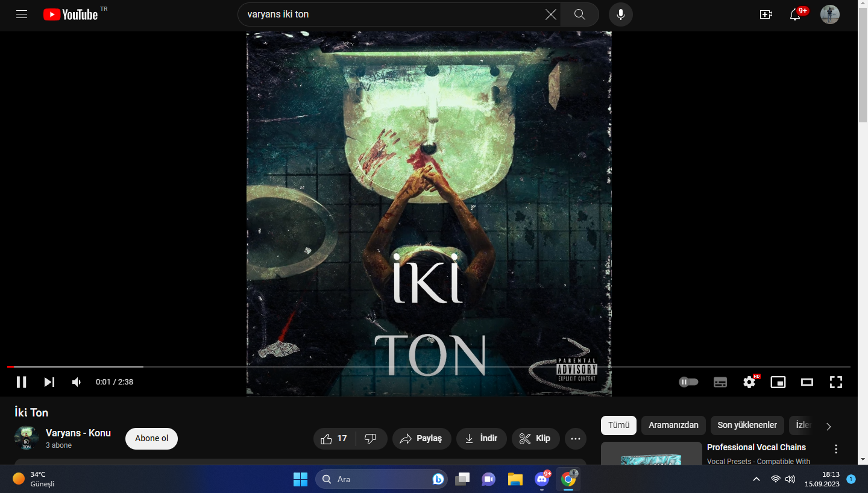868x493 pixels.
Task: Open the miniplayer
Action: coord(778,382)
